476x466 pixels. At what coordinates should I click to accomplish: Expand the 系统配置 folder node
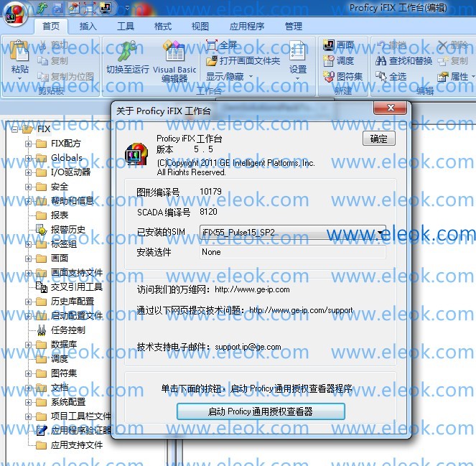tap(28, 402)
